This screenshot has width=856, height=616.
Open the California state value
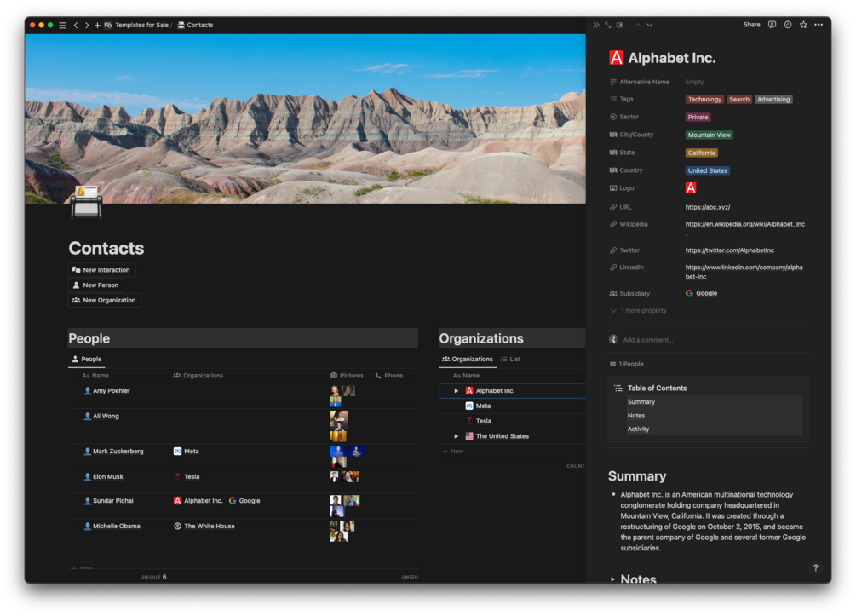coord(701,153)
